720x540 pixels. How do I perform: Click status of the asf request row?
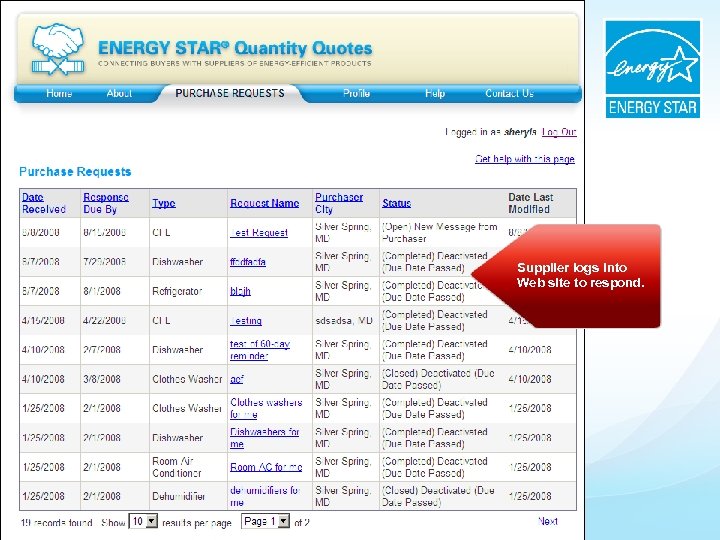pyautogui.click(x=439, y=379)
